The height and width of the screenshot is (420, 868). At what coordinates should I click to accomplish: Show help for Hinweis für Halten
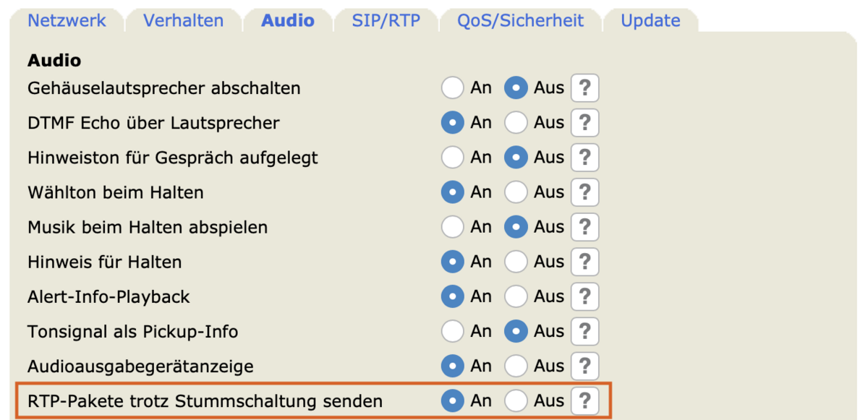coord(584,262)
